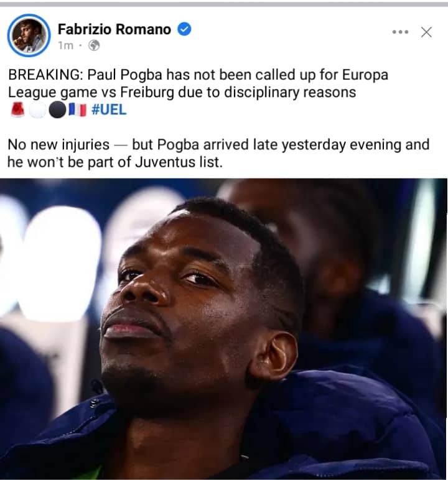The height and width of the screenshot is (480, 448).
Task: Open the #UEL hashtag link
Action: click(109, 109)
